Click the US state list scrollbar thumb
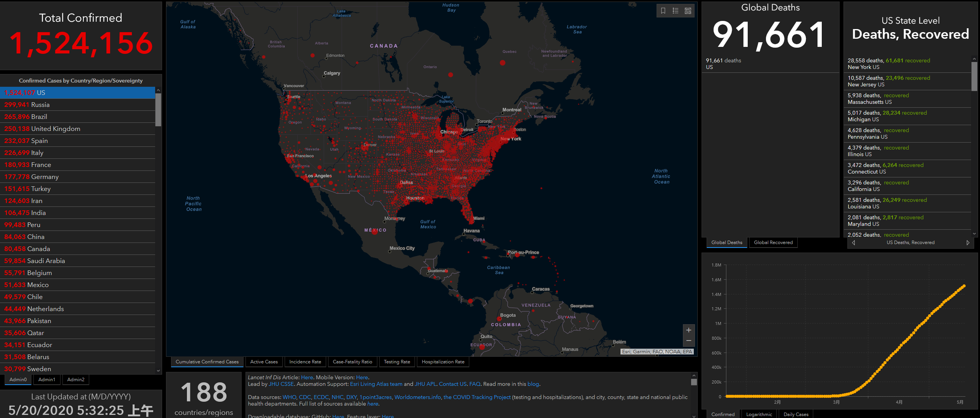This screenshot has height=418, width=980. tap(974, 76)
